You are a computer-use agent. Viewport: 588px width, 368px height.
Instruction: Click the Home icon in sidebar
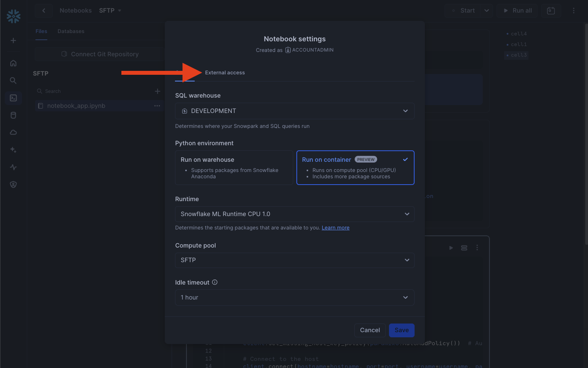coord(13,63)
